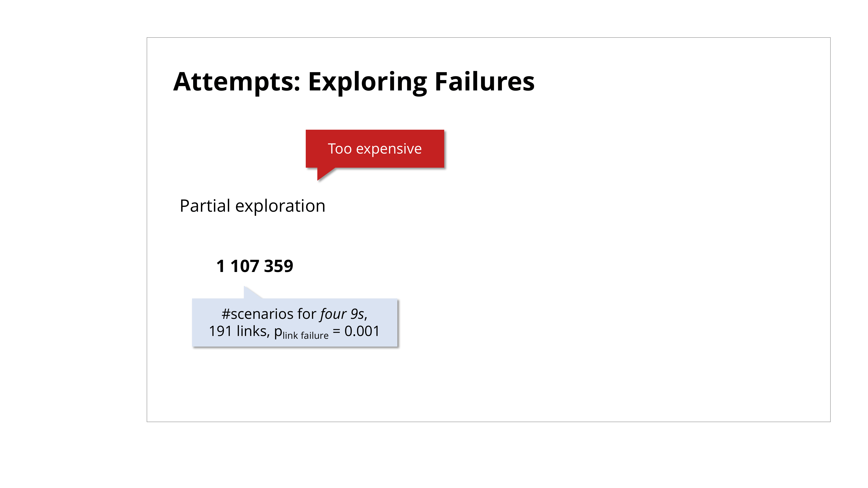Click the leading "1" of the bold number
868x488 pixels.
click(x=220, y=266)
